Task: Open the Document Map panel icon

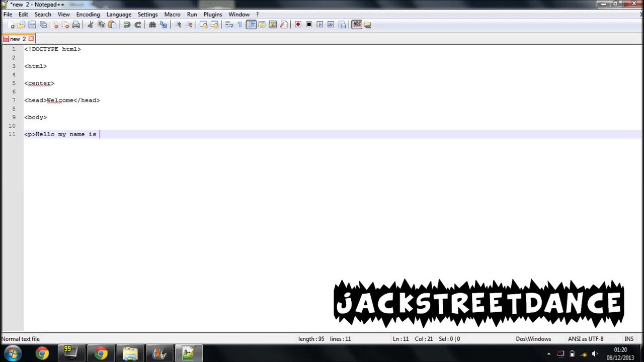Action: (x=273, y=25)
